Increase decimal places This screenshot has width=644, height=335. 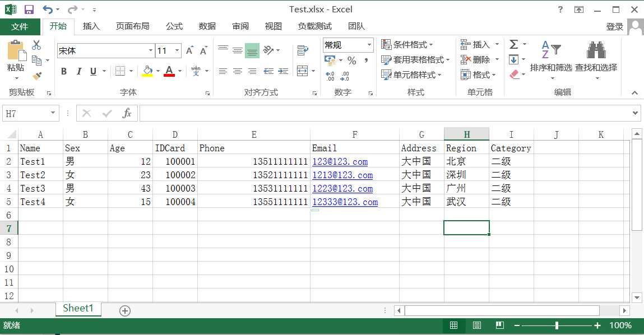coord(330,76)
